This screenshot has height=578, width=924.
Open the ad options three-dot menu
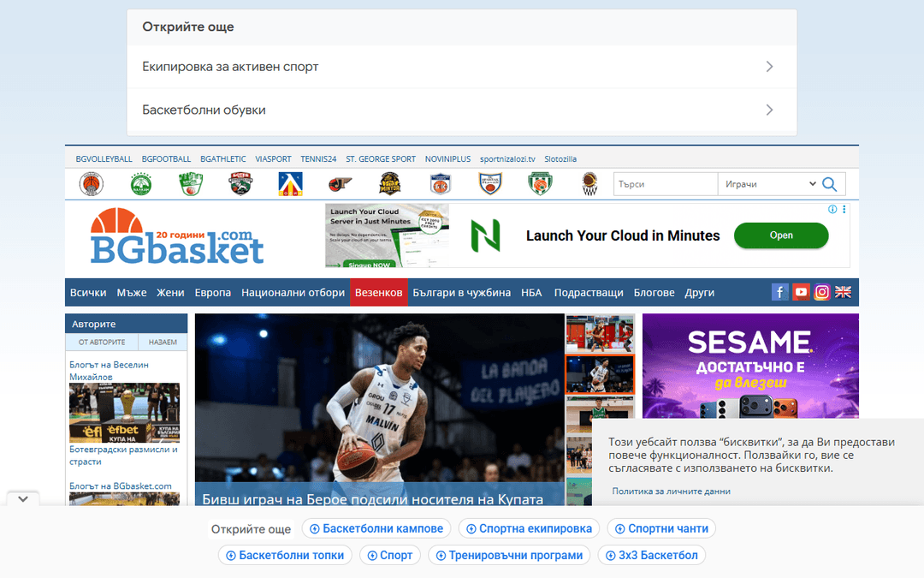[x=844, y=210]
